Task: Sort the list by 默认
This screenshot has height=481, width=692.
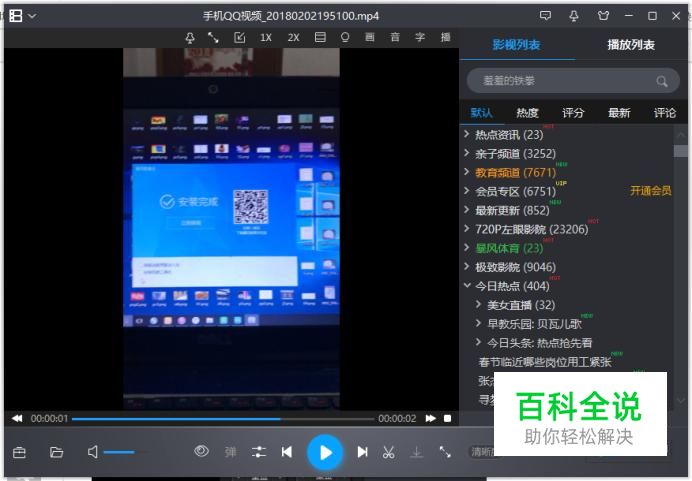Action: pos(481,113)
